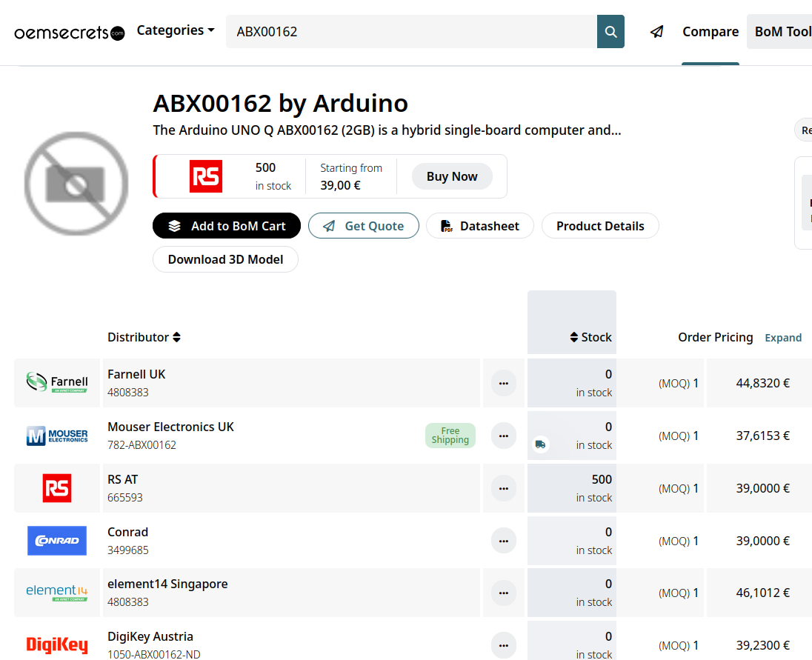Open the Compare tab
Image resolution: width=812 pixels, height=660 pixels.
[x=710, y=32]
